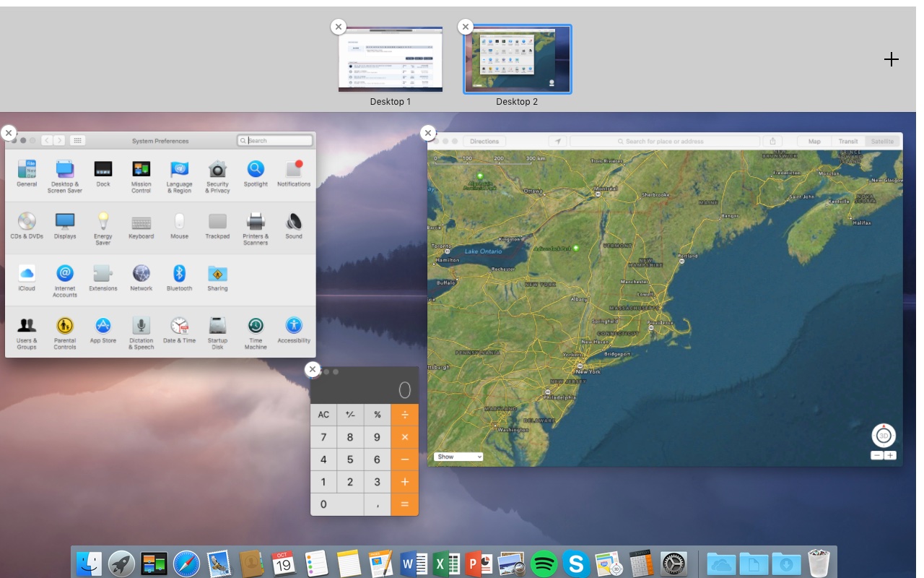The image size is (924, 578).
Task: Switch map view to Satellite
Action: click(882, 141)
